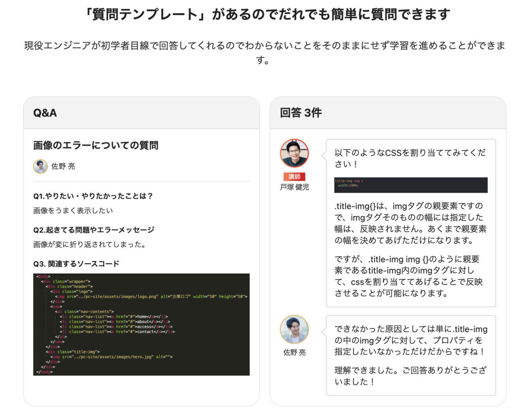Click the Q&A card header
532x415 pixels.
pos(141,113)
